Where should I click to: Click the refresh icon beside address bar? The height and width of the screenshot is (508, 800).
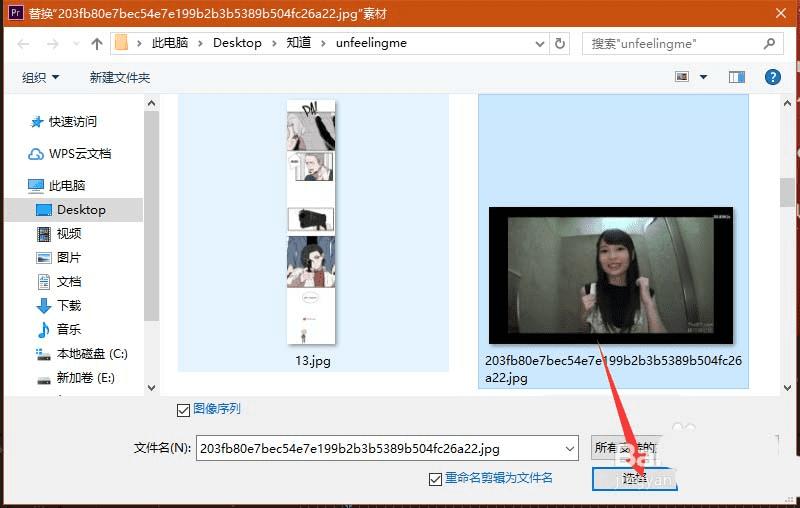point(560,43)
